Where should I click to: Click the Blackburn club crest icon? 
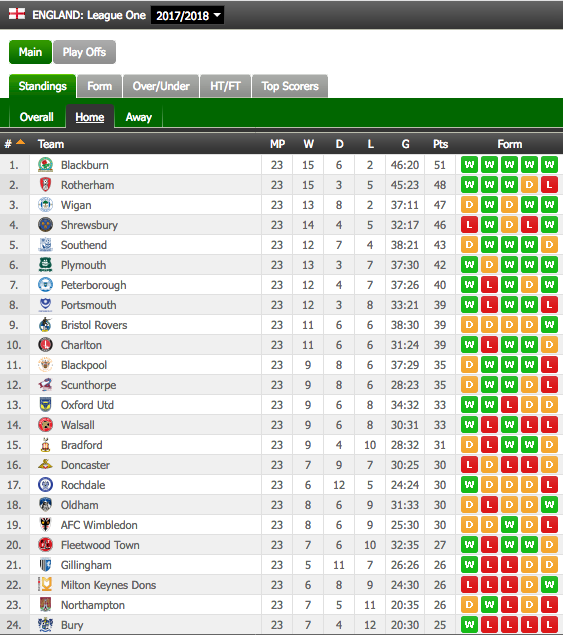tap(45, 165)
